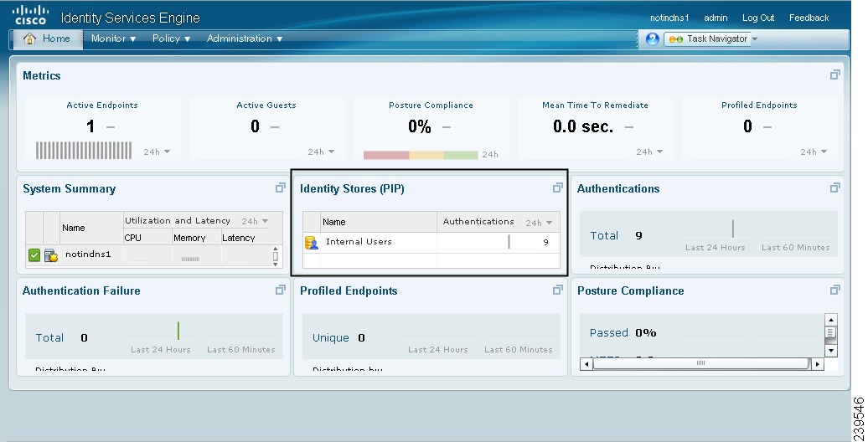Open the Administration menu

pyautogui.click(x=244, y=39)
